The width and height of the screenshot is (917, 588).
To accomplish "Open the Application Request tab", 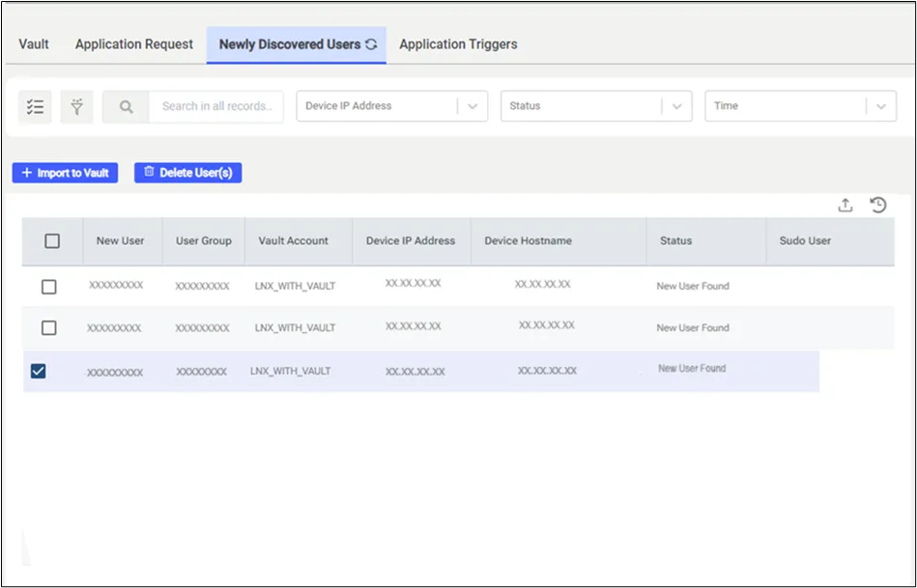I will click(134, 44).
